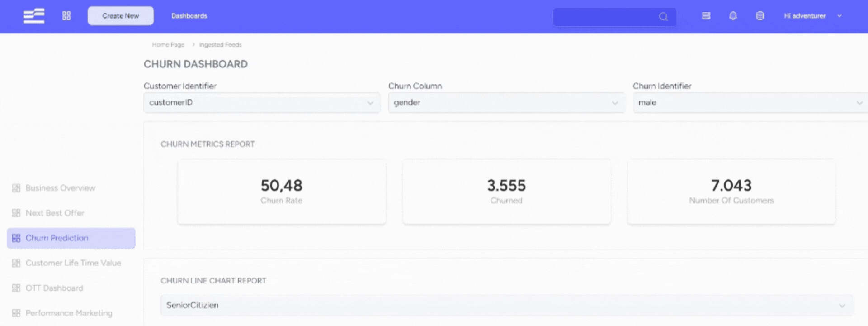The image size is (868, 326).
Task: Focus the top search field
Action: point(614,17)
